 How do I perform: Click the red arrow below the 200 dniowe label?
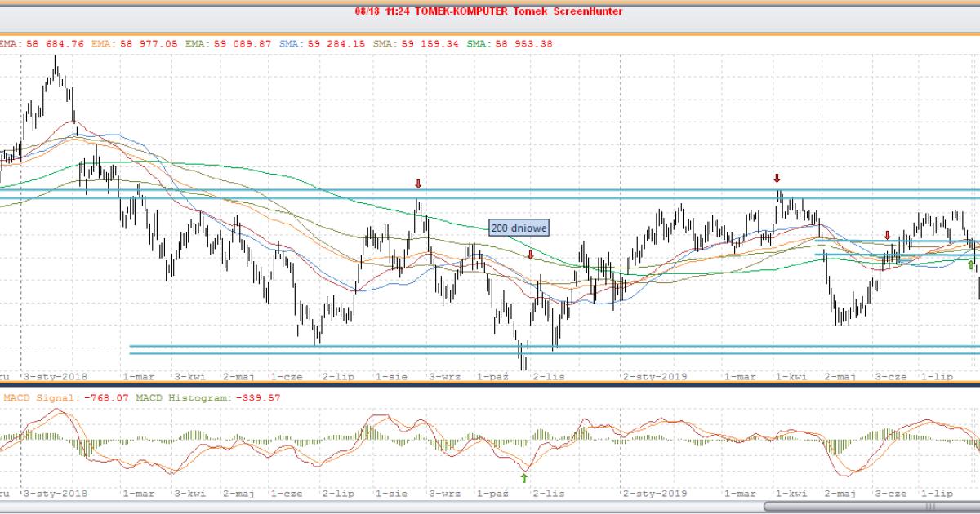click(x=531, y=255)
